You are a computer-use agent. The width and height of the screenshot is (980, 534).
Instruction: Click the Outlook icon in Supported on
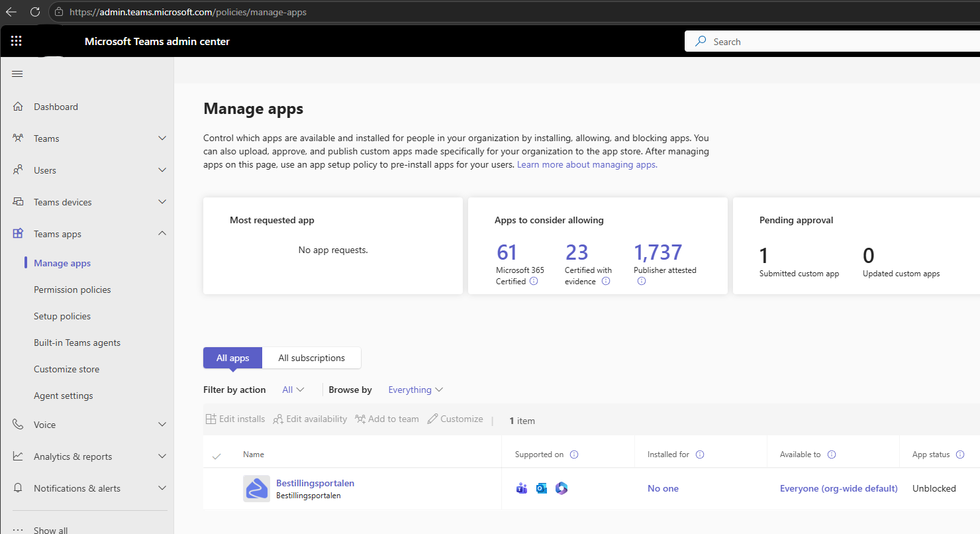pos(542,488)
